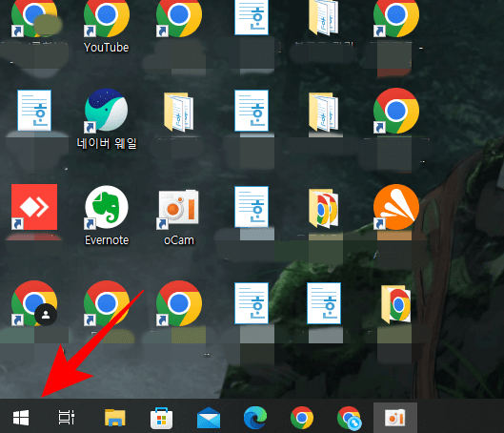
Task: Launch Microsoft Store from the taskbar
Action: tap(161, 418)
